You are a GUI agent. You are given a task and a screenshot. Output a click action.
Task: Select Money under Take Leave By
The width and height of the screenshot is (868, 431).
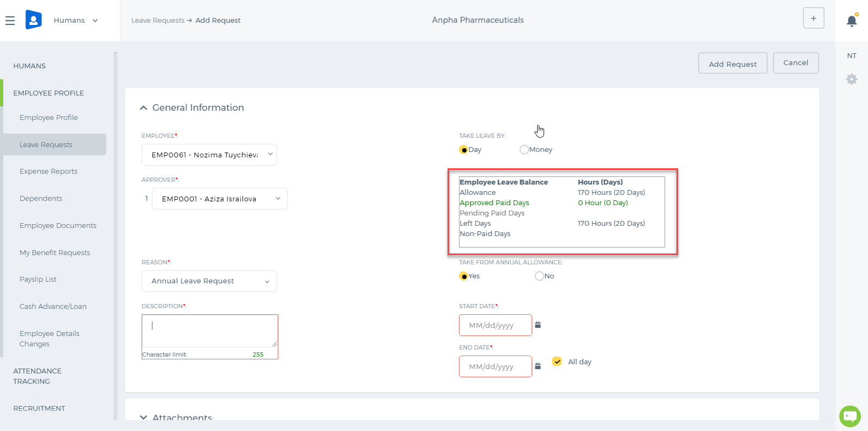click(x=524, y=150)
